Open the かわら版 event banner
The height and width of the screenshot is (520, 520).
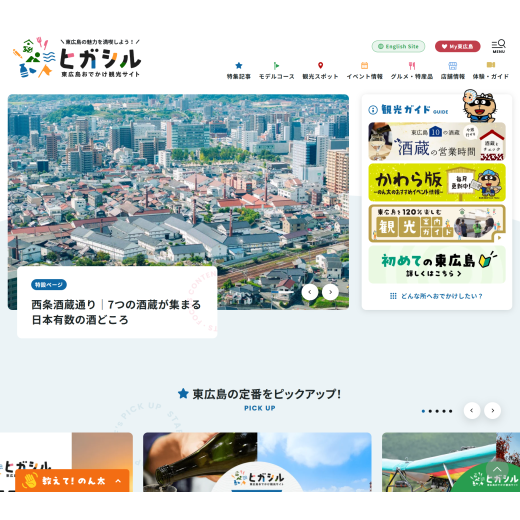pyautogui.click(x=437, y=182)
